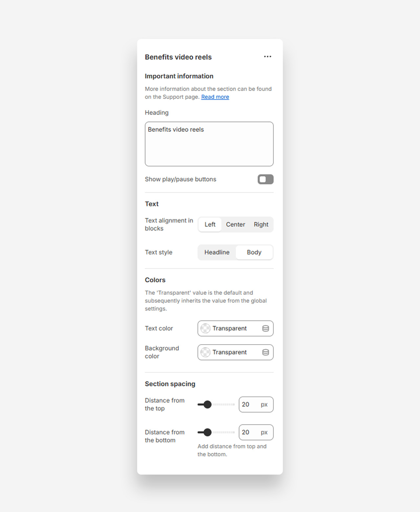
Task: Choose Headline text style
Action: [217, 252]
